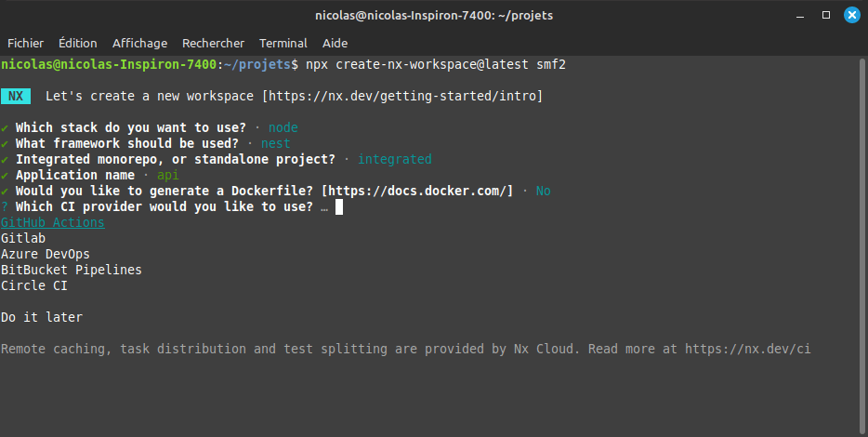
Task: Open the Rechercher menu
Action: point(213,43)
